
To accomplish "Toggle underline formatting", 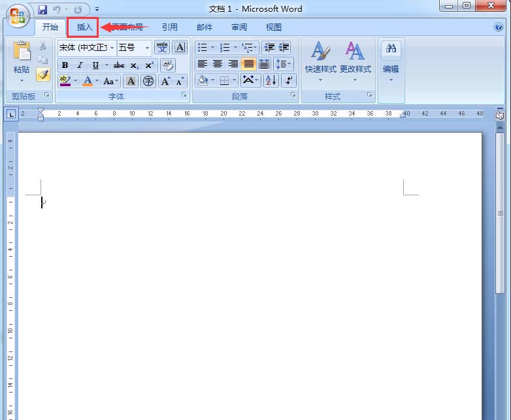I will coord(95,65).
